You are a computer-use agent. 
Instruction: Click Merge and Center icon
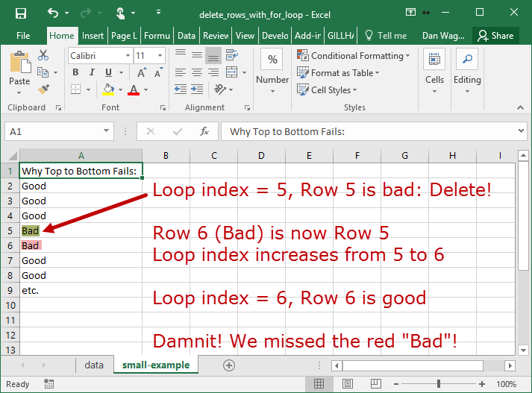tap(232, 72)
